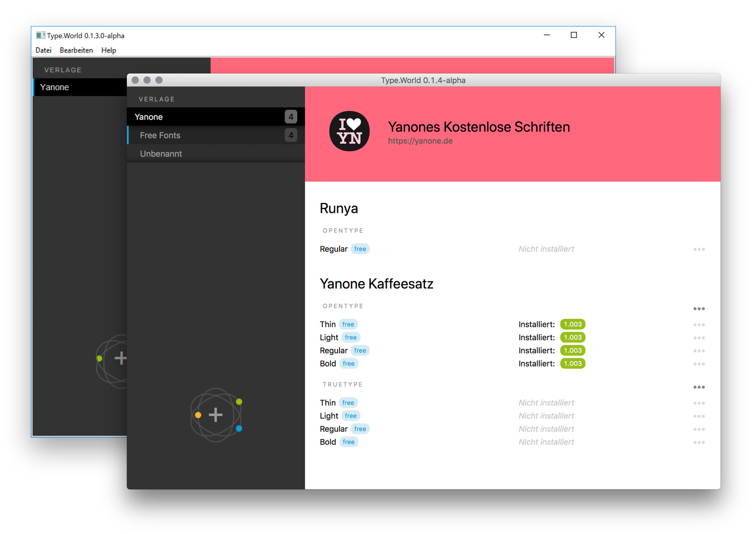Open the options dots for TrueType Bold
This screenshot has width=756, height=534.
699,442
